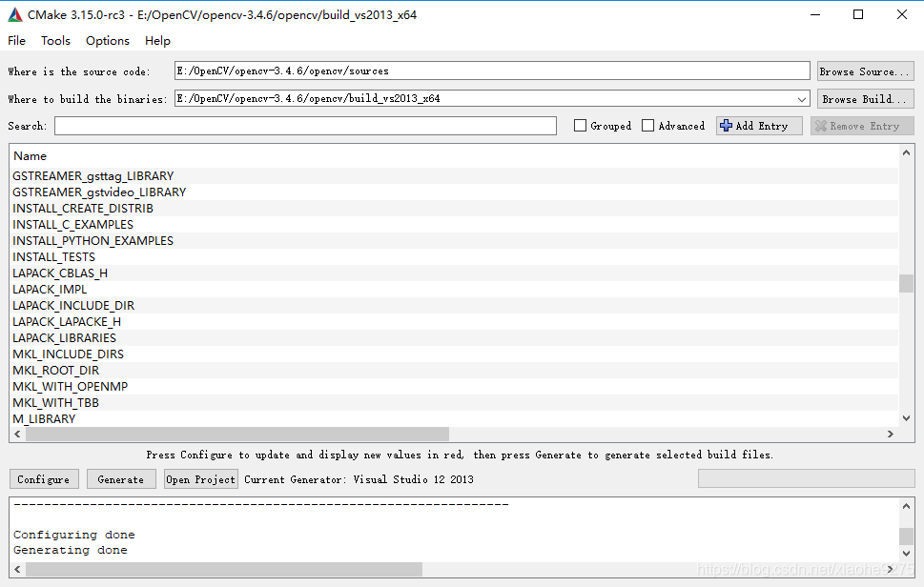The width and height of the screenshot is (924, 587).
Task: Click the output log vertical scrollbar thumb
Action: 906,536
